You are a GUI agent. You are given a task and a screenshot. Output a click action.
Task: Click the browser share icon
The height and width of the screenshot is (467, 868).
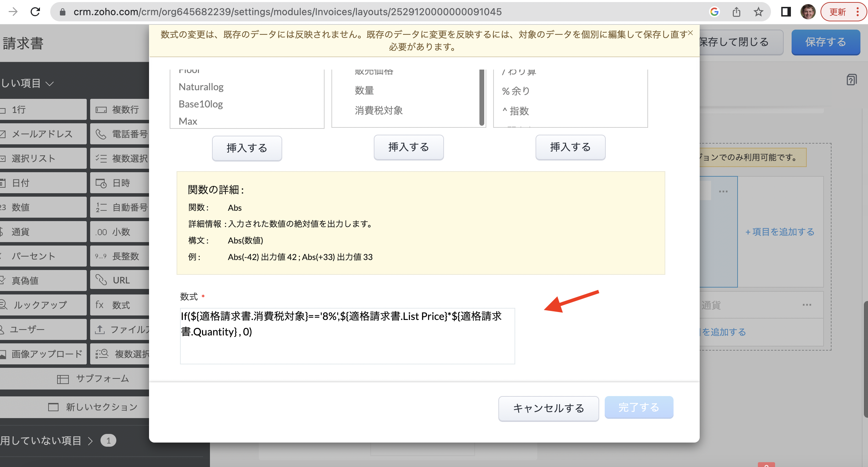pyautogui.click(x=736, y=12)
